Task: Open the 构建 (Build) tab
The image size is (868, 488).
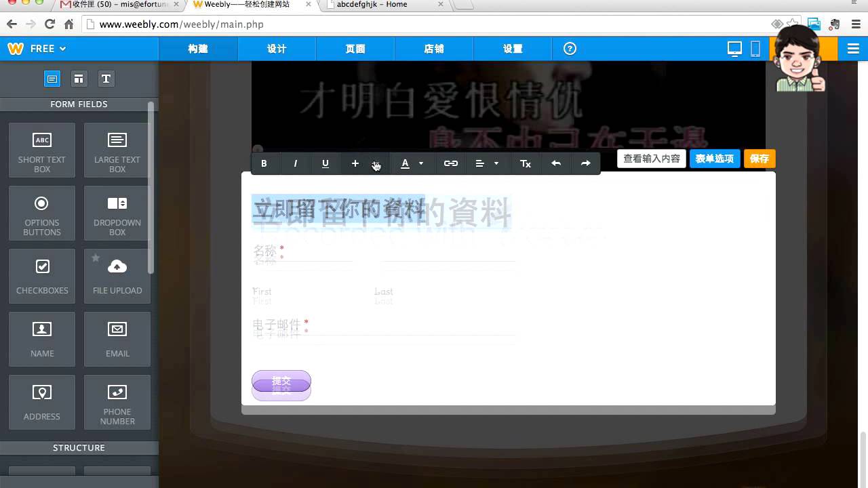Action: coord(198,49)
